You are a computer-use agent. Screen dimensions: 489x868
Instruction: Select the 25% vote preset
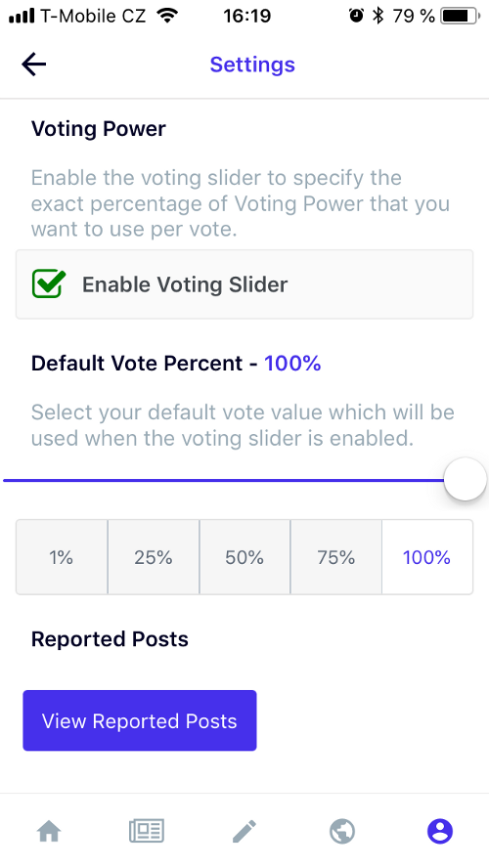[154, 557]
